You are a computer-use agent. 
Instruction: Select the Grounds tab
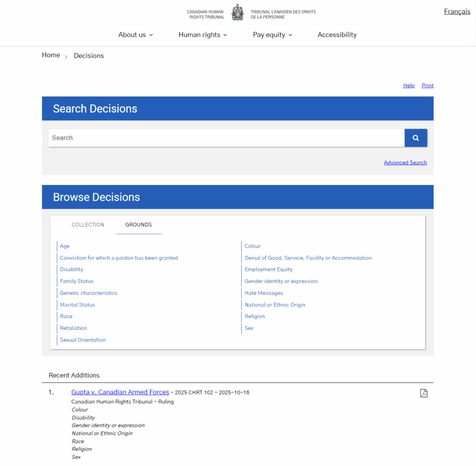click(x=139, y=225)
